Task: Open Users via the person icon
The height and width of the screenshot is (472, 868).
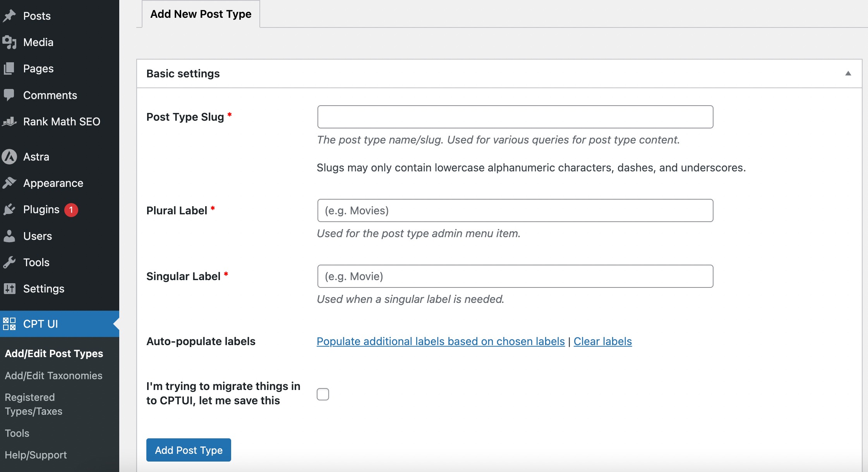Action: coord(10,236)
